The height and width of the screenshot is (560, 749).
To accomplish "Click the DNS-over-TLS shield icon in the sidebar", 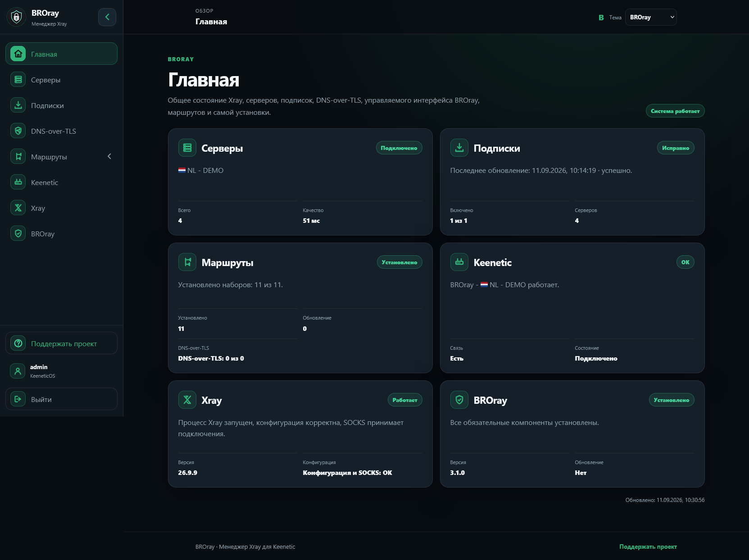I will [18, 131].
